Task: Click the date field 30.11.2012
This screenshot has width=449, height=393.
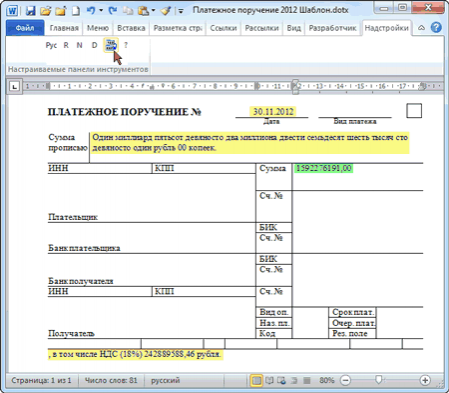Action: pyautogui.click(x=273, y=111)
